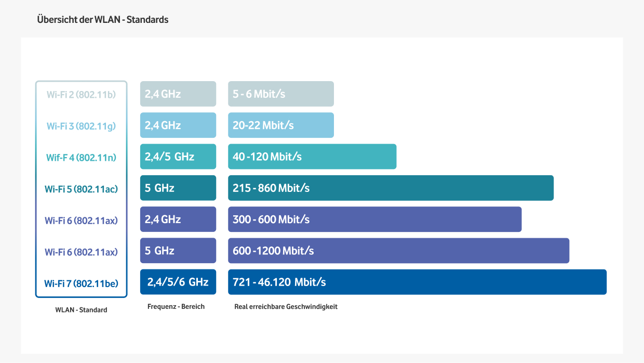
Task: Click the 2,4/5/6 GHz frequency box
Action: [178, 282]
